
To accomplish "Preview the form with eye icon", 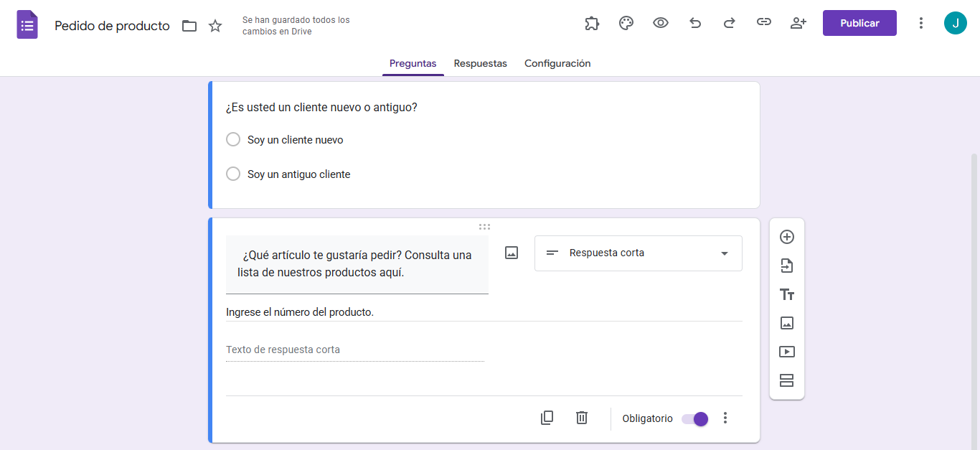I will [x=661, y=23].
